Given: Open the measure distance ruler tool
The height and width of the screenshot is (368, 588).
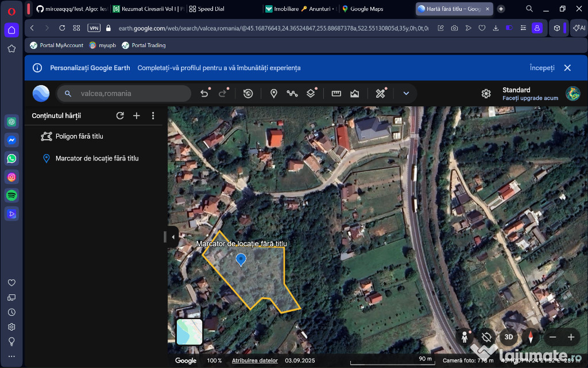Looking at the screenshot, I should [x=336, y=94].
